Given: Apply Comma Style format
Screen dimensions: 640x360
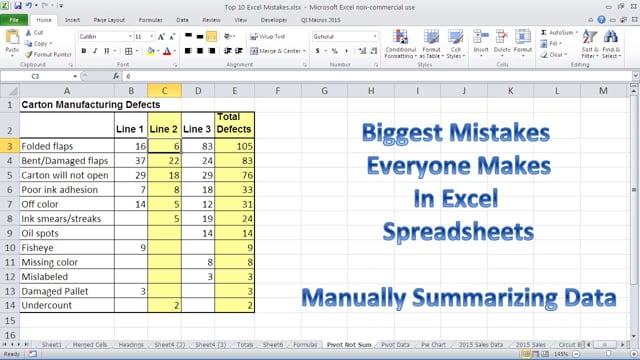Looking at the screenshot, I should (347, 51).
